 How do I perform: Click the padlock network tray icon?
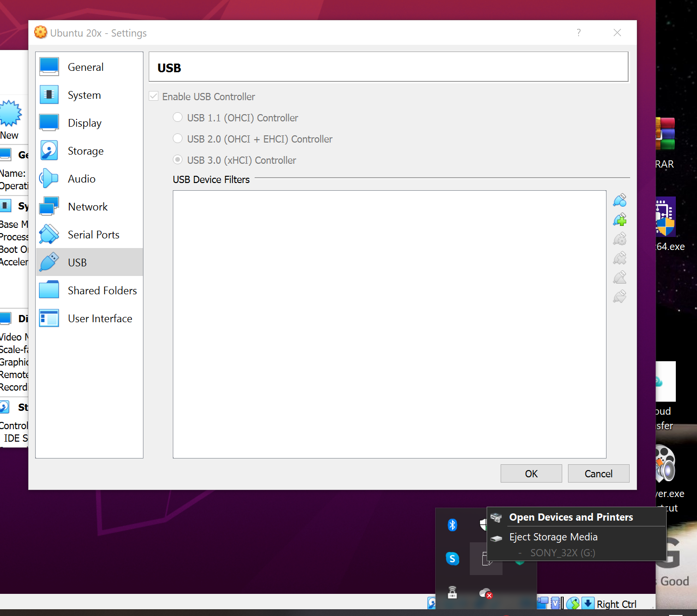(452, 592)
